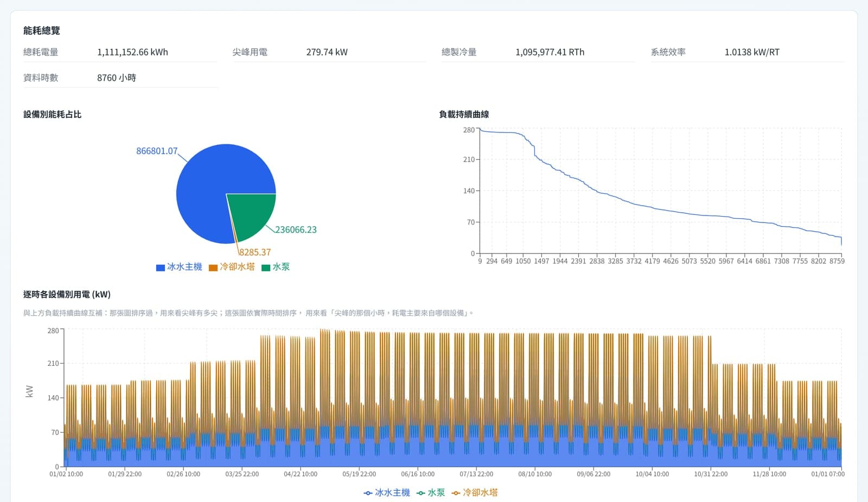This screenshot has height=502, width=868.
Task: Hide 冰水主機 line in hourly chart legend
Action: point(387,493)
